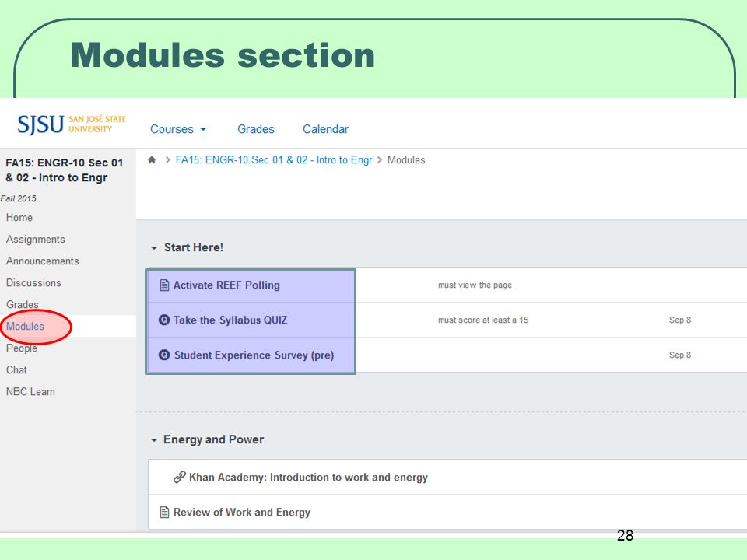This screenshot has width=747, height=560.
Task: Click quiz icon beside Student Experience Survey (pre)
Action: pos(164,355)
